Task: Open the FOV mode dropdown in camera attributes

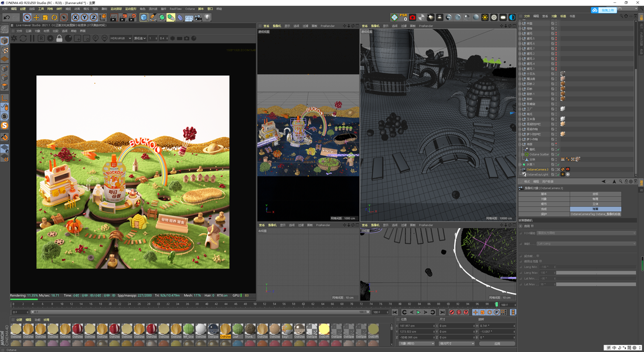Action: (587, 233)
